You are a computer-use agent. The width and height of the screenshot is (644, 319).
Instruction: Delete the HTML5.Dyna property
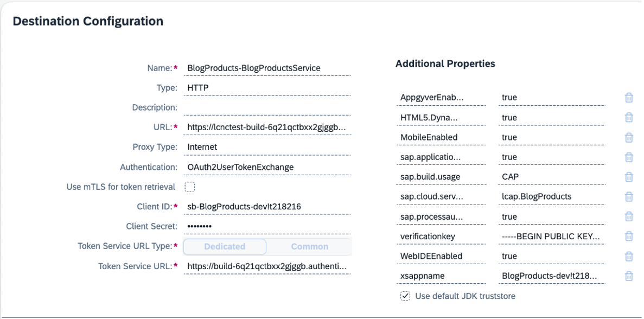(x=628, y=117)
